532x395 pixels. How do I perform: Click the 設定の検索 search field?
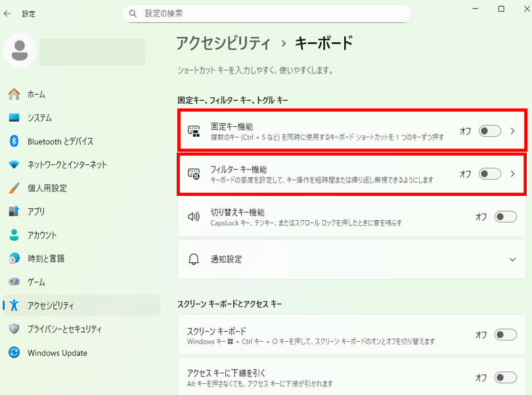pyautogui.click(x=267, y=13)
